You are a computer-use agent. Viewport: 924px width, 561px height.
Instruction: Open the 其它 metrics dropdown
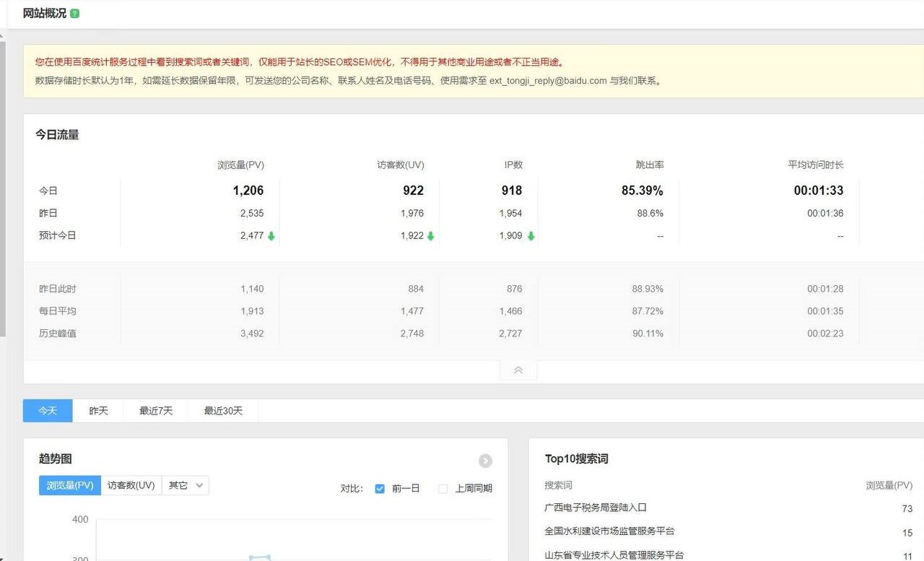[x=186, y=485]
